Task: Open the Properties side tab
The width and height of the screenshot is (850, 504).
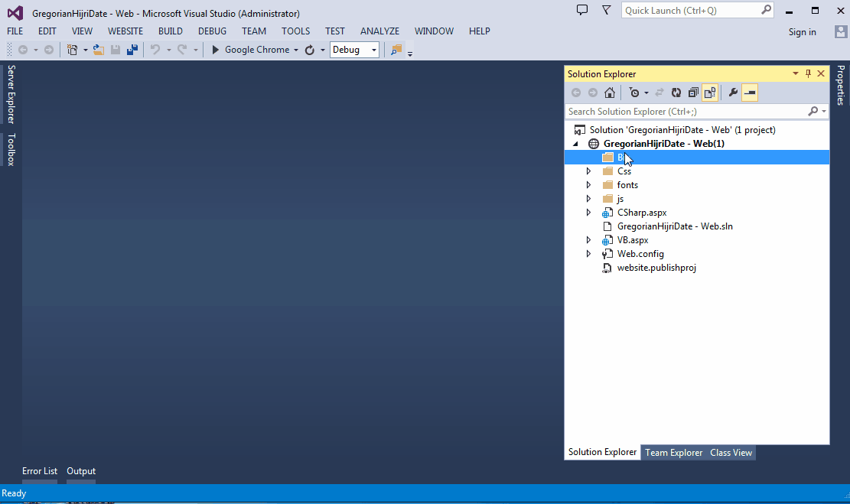Action: [840, 85]
